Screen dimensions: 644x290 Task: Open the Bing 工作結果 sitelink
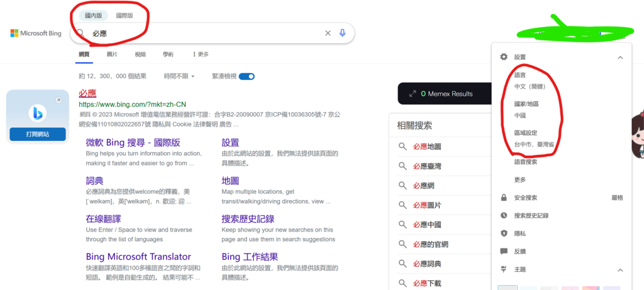click(x=250, y=257)
